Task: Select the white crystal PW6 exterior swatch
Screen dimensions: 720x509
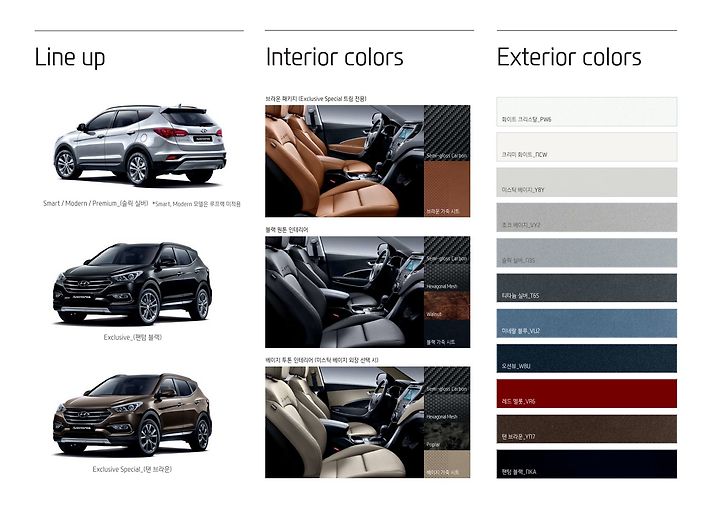Action: tap(586, 112)
